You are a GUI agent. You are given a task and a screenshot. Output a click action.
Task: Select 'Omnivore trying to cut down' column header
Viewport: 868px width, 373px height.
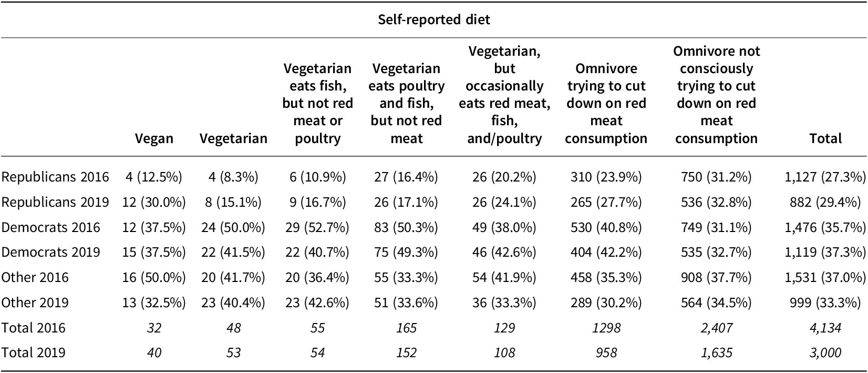coord(606,104)
